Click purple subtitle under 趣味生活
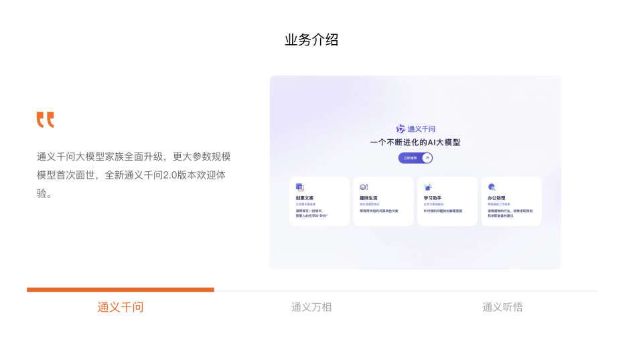Viewport: 643px width, 364px height. [x=370, y=204]
